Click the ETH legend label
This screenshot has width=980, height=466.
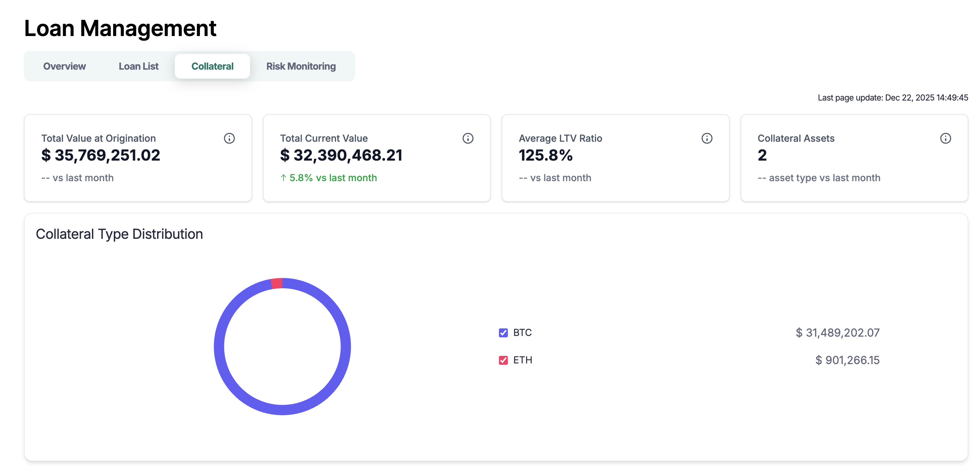[522, 360]
